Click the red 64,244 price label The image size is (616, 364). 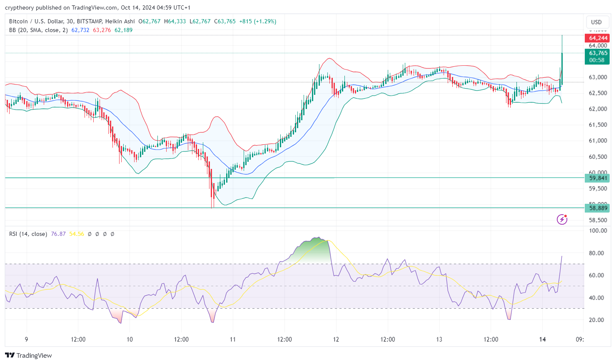click(x=598, y=38)
